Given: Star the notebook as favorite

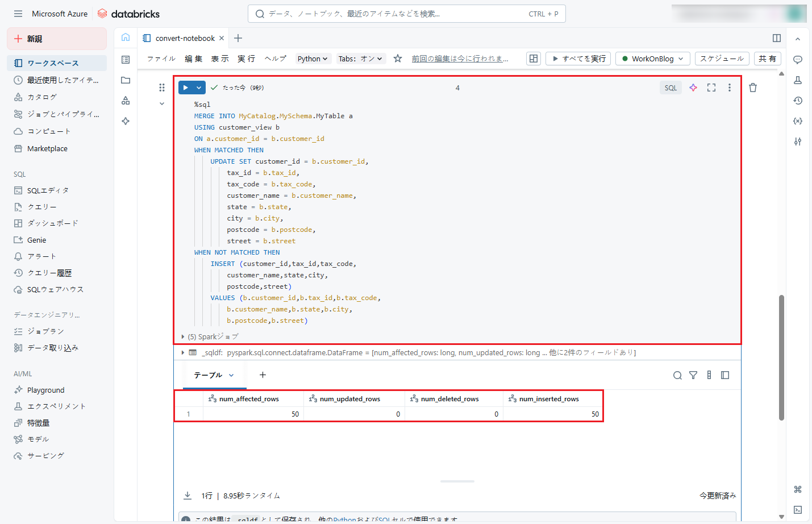Looking at the screenshot, I should pyautogui.click(x=398, y=59).
